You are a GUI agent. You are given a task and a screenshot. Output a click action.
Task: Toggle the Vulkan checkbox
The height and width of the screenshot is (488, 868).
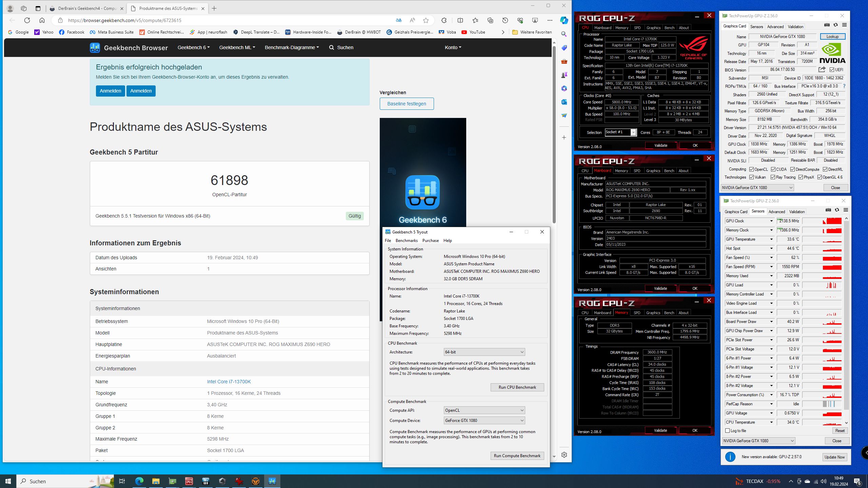751,177
